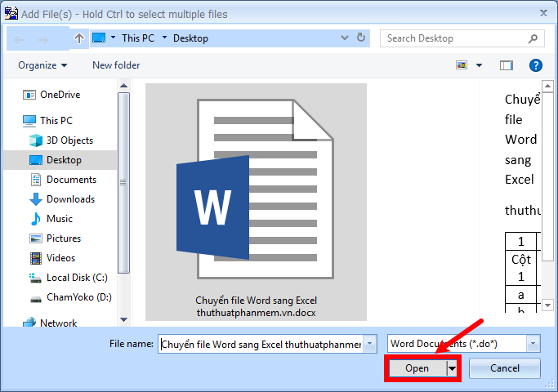
Task: Click the Cancel button
Action: click(505, 368)
